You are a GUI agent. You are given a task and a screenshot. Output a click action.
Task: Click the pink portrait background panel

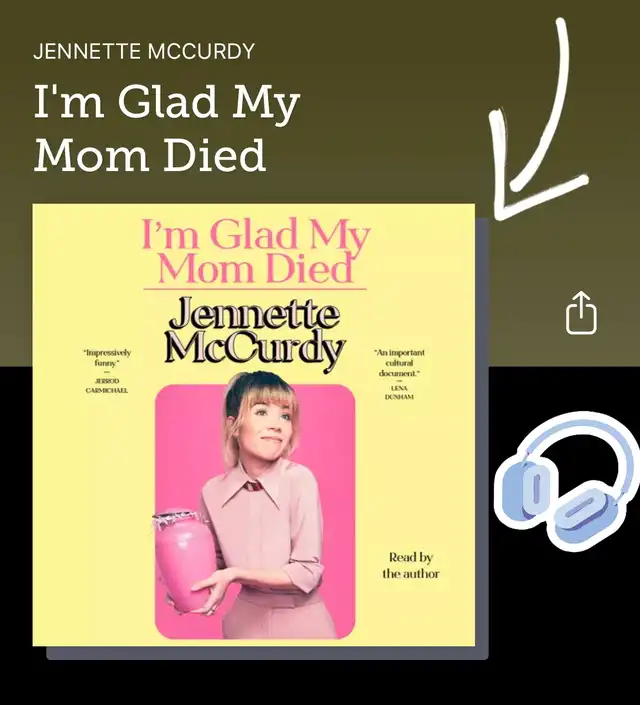click(255, 511)
